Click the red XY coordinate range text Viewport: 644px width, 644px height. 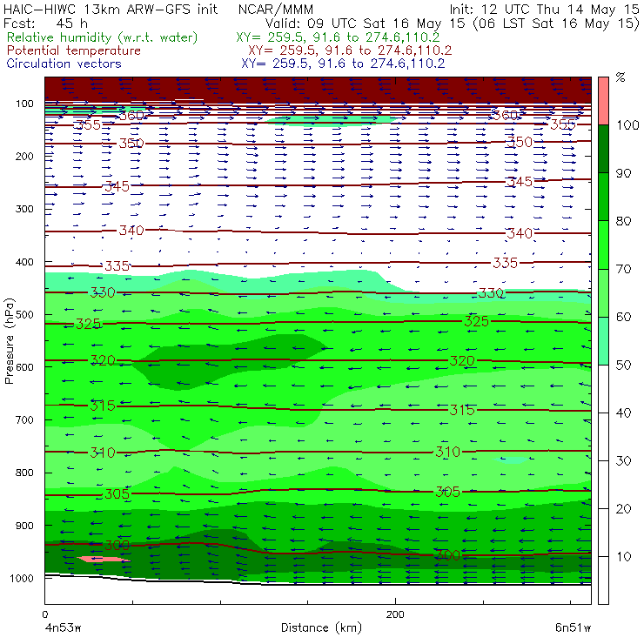350,50
